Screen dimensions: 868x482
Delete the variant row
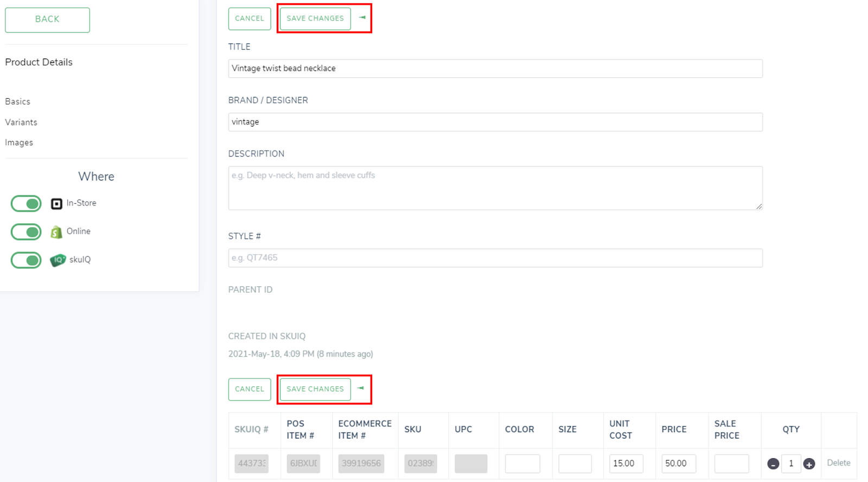838,463
